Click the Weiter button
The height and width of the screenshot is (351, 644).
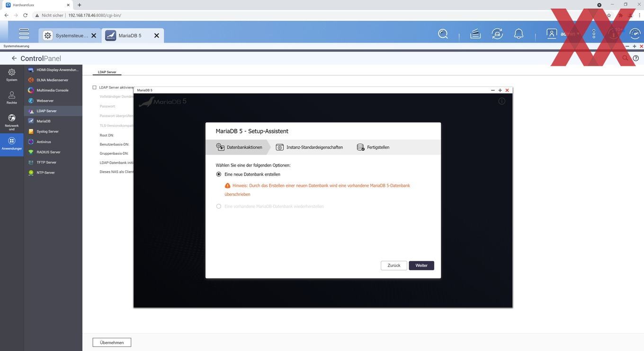coord(421,265)
